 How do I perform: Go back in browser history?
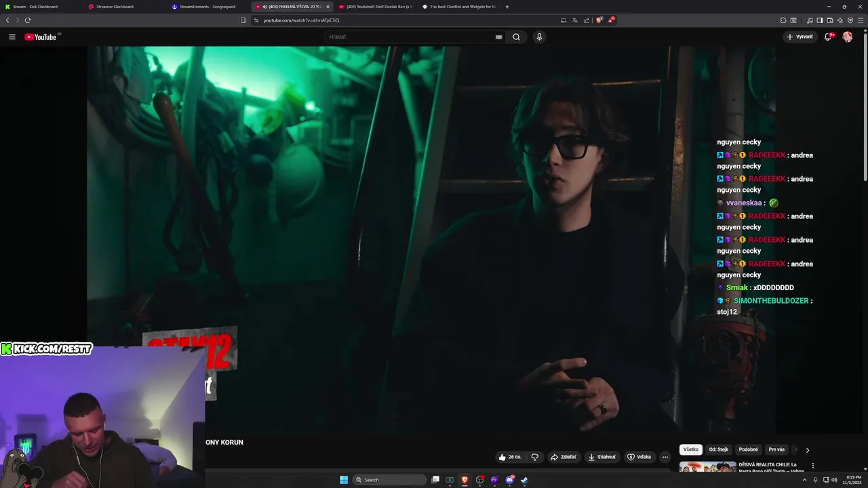click(7, 20)
